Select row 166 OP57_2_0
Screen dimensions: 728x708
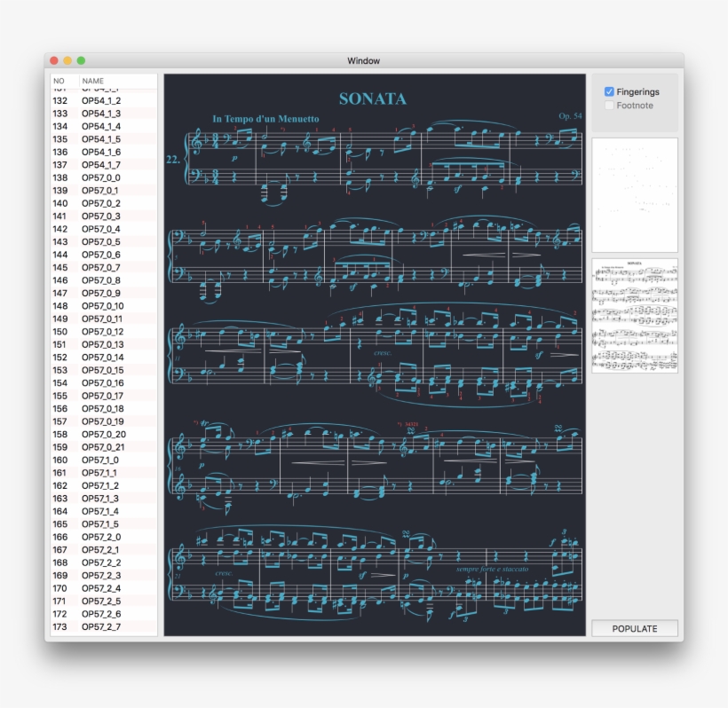click(104, 538)
